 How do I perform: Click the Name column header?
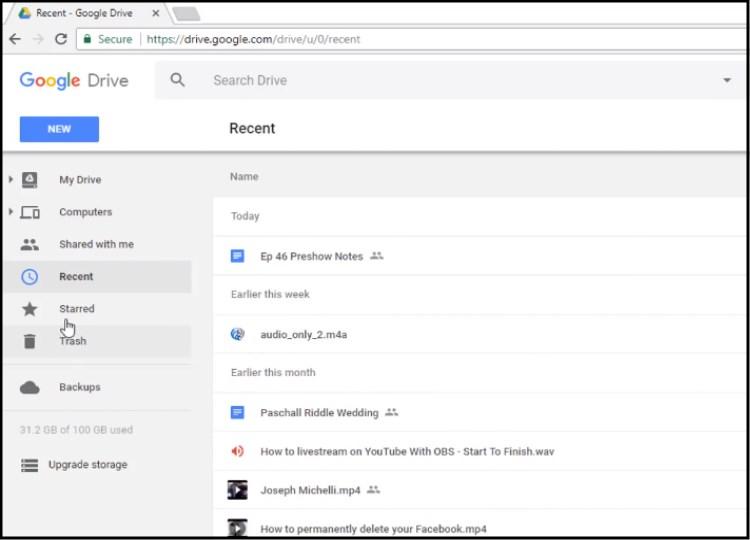tap(244, 177)
